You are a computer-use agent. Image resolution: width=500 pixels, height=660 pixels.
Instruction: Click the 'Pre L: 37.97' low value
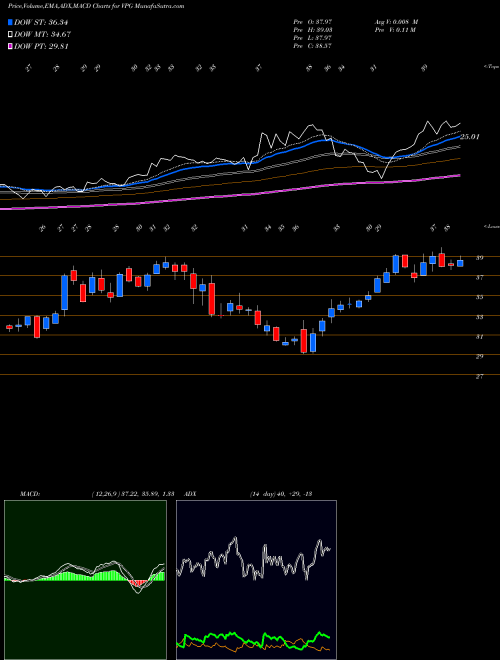(313, 38)
